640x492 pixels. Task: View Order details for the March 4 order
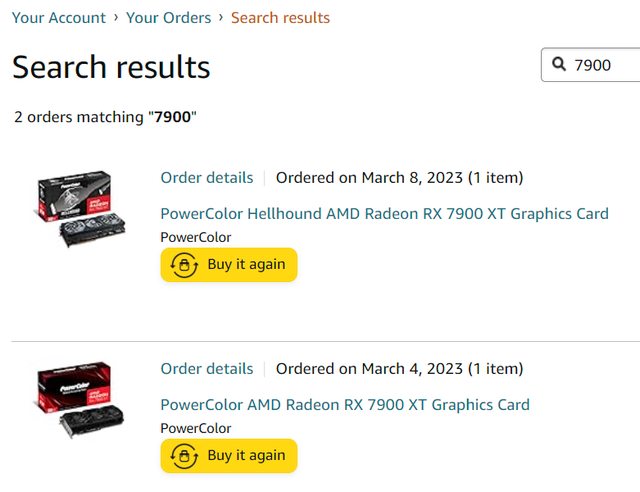click(207, 369)
